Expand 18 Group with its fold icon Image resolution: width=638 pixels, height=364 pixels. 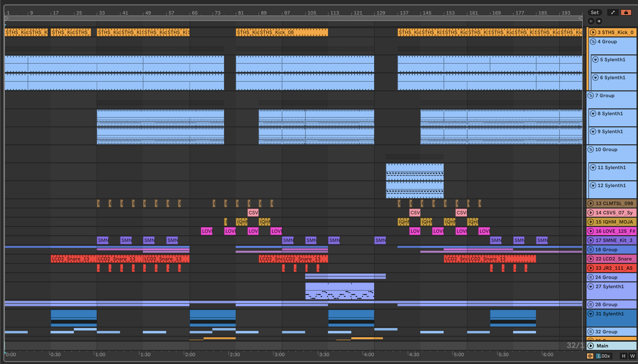tap(591, 250)
